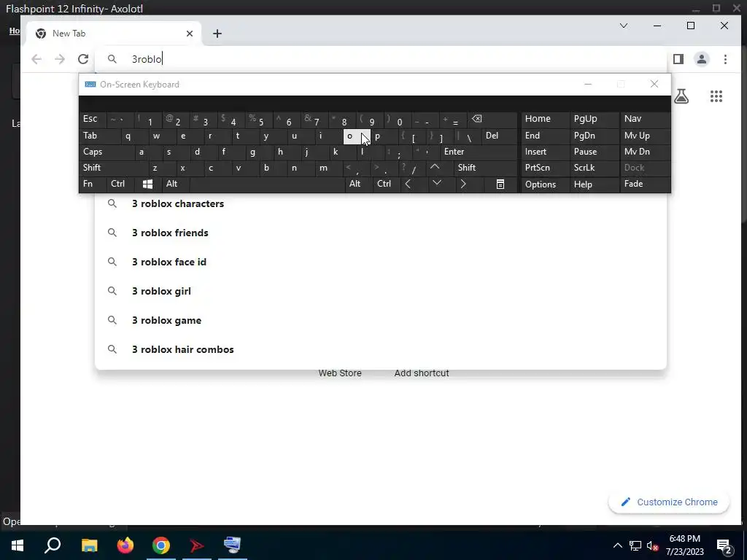Open the notification center icon

(724, 545)
